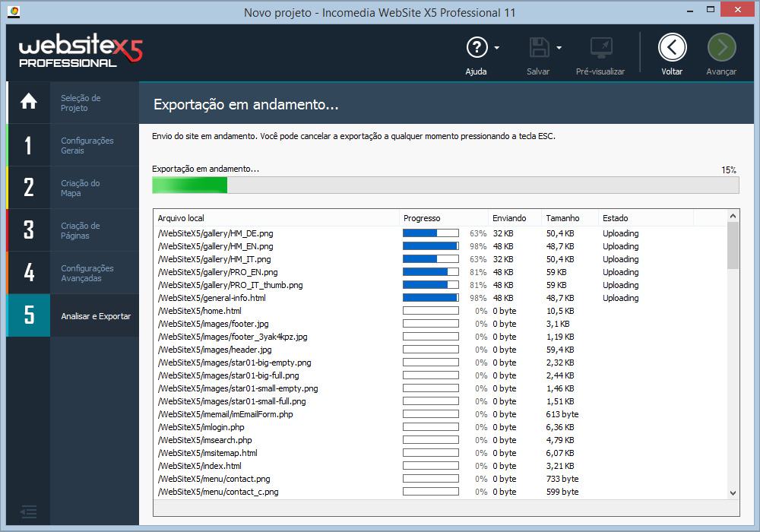This screenshot has width=760, height=532.
Task: Select Analisar e Exportar step
Action: click(x=96, y=316)
